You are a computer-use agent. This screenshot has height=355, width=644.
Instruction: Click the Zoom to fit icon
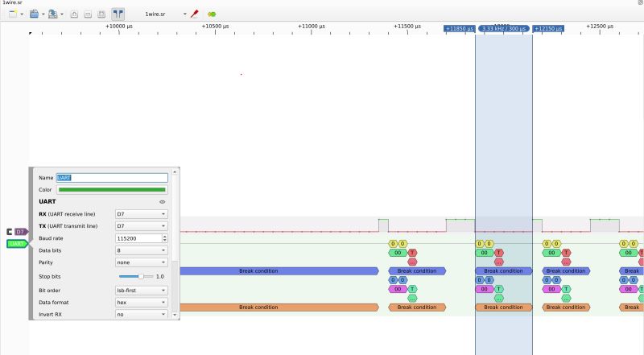[101, 14]
